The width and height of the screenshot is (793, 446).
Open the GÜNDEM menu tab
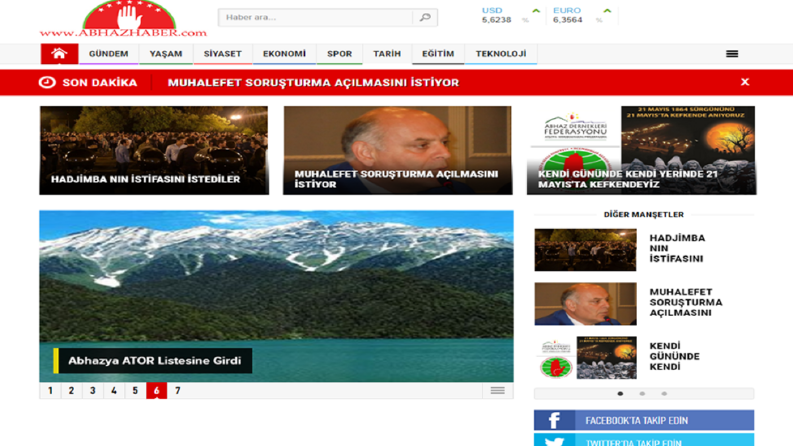tap(109, 54)
